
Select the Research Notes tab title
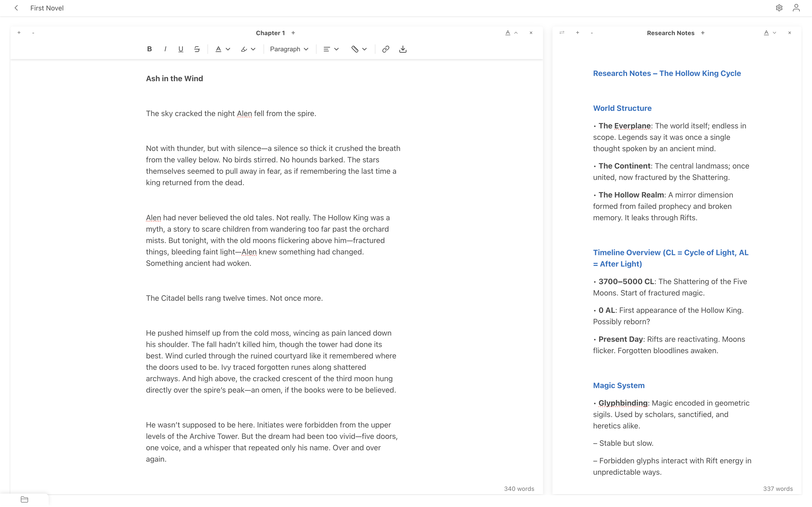pyautogui.click(x=670, y=33)
